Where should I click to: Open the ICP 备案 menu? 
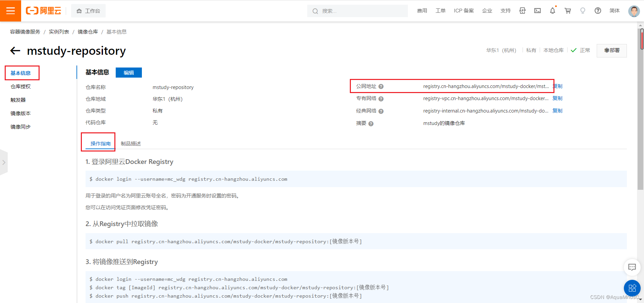(x=464, y=11)
